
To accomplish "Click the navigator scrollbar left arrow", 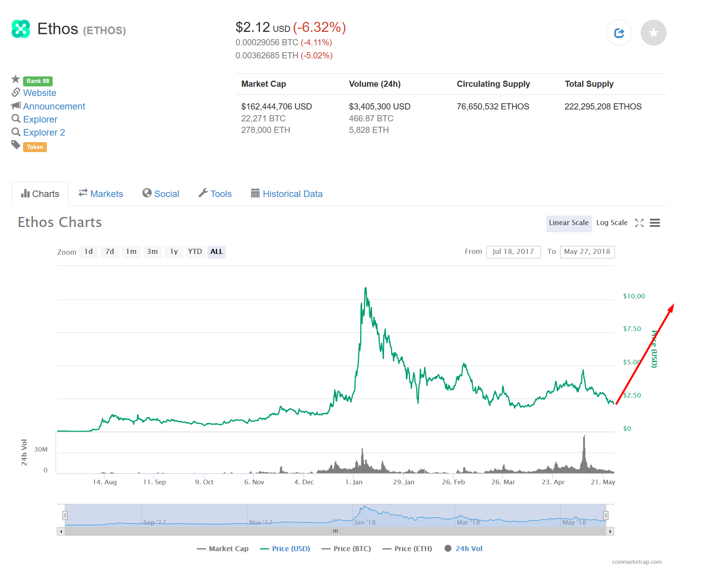I will pyautogui.click(x=61, y=532).
